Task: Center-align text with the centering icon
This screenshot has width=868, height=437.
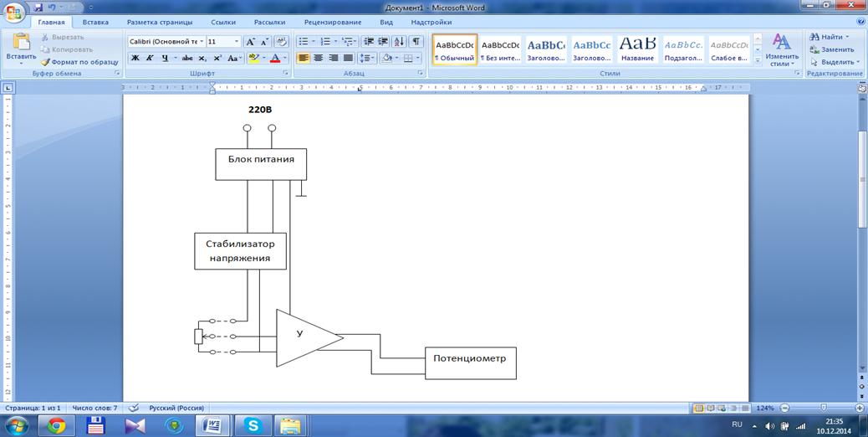Action: pos(319,58)
